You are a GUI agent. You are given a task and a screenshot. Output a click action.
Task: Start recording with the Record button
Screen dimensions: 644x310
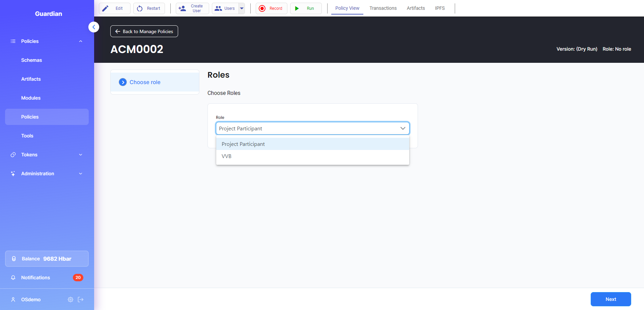point(271,8)
